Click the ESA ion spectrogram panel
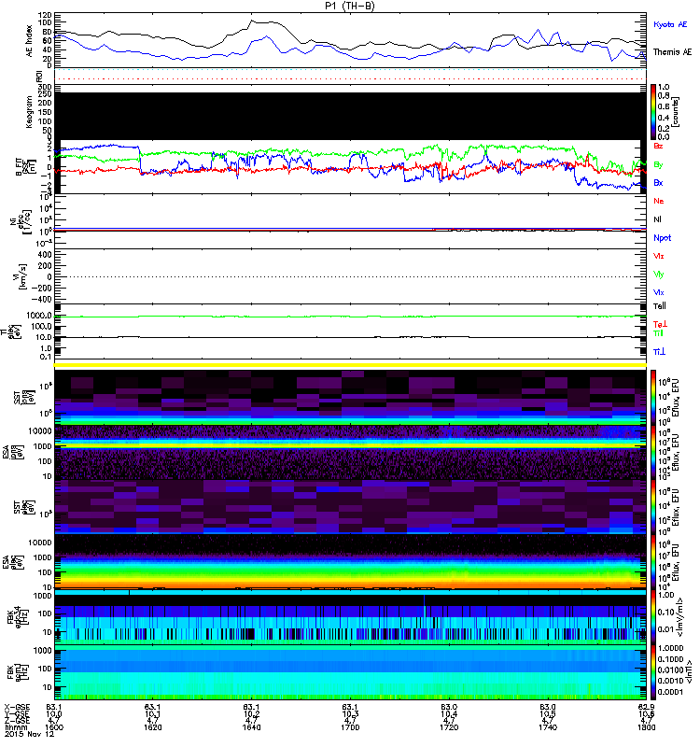This screenshot has width=700, height=747. point(350,453)
